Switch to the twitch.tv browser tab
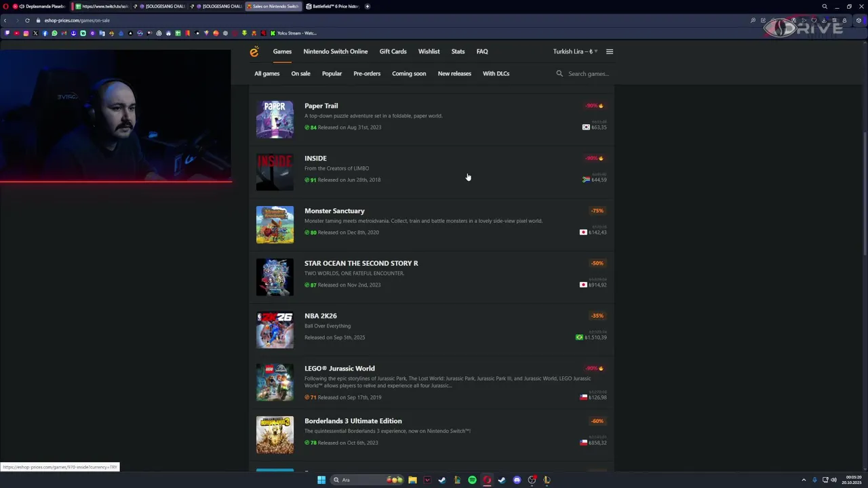Viewport: 868px width, 488px height. coord(101,6)
